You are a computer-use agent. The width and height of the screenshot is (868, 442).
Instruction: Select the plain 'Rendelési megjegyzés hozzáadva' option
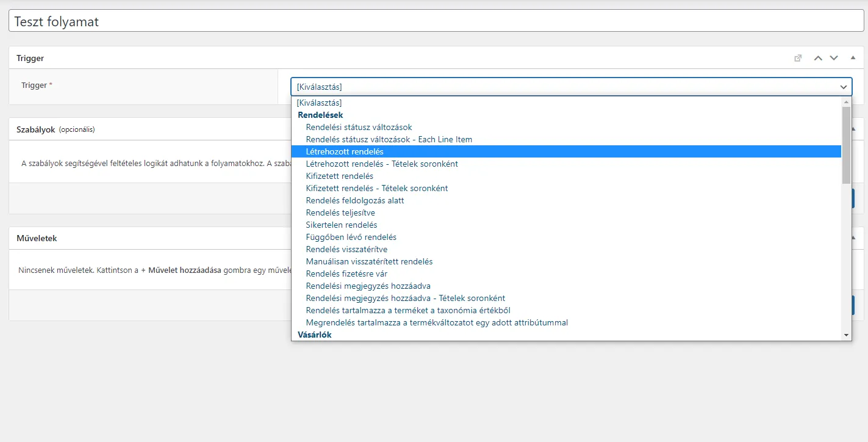tap(566, 286)
